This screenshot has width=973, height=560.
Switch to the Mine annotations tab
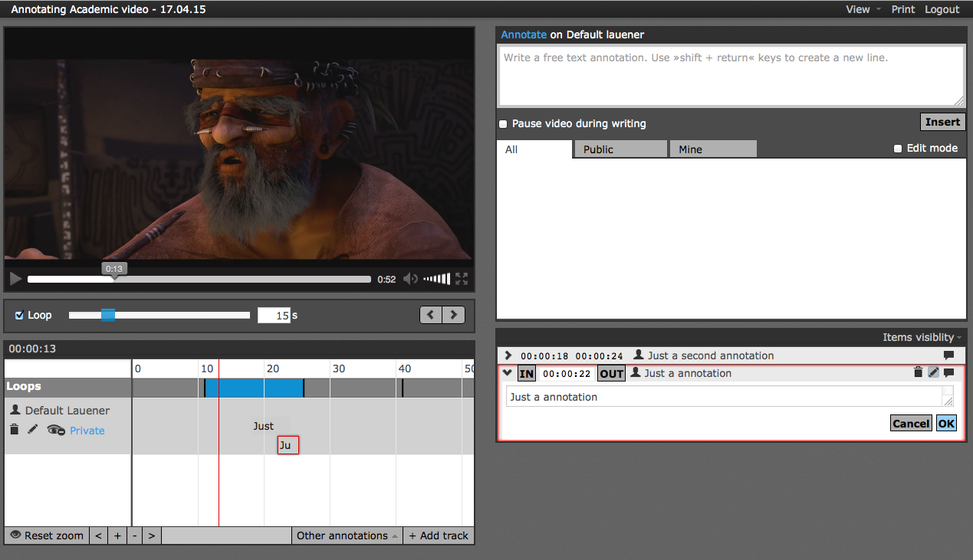click(x=712, y=149)
